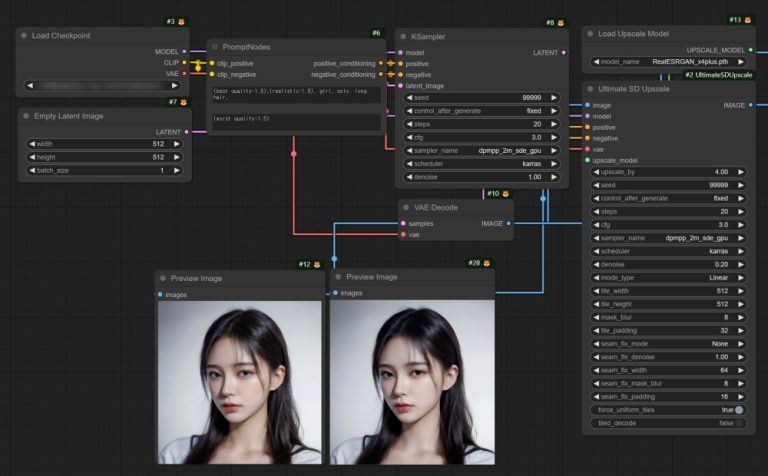Open KSampler control_after_generate selector
Image resolution: width=768 pixels, height=476 pixels.
point(481,111)
